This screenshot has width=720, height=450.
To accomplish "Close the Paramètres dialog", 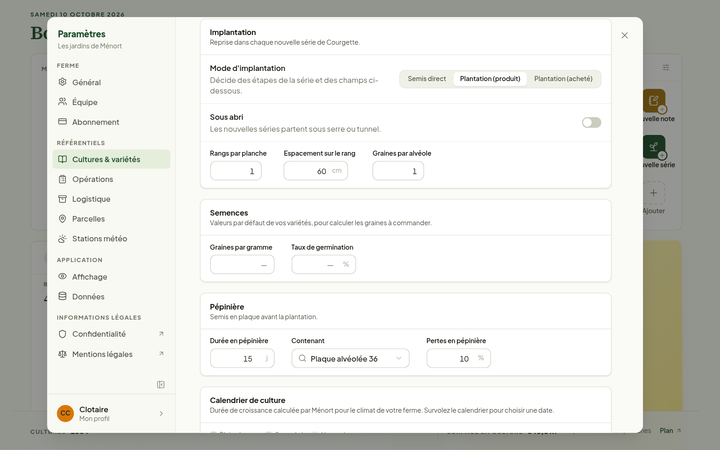I will 624,35.
